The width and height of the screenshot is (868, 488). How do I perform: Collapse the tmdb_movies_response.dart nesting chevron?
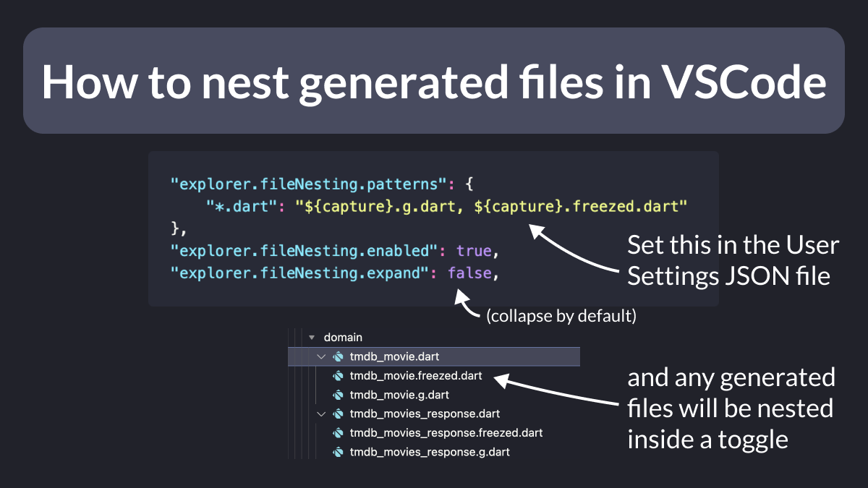click(321, 414)
